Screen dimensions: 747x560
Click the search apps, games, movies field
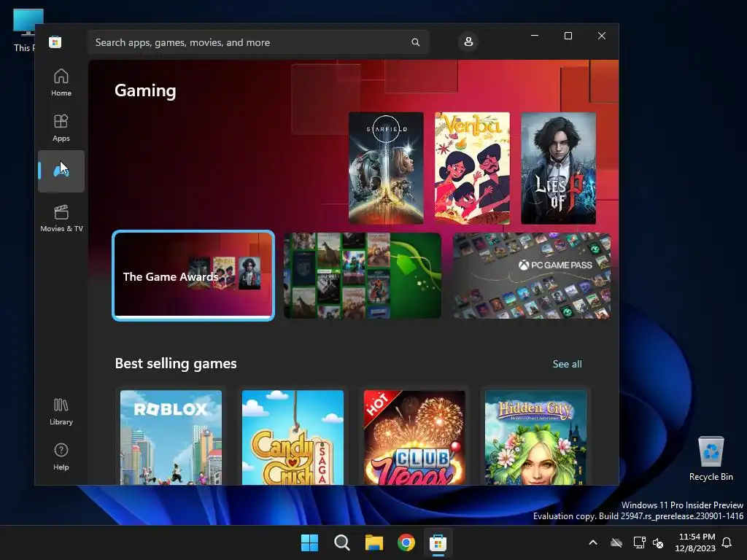258,42
